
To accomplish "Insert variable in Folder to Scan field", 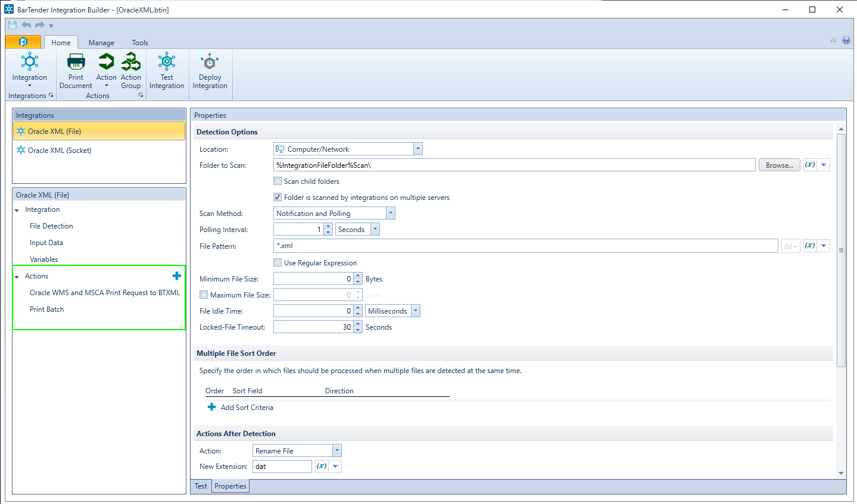I will click(810, 165).
